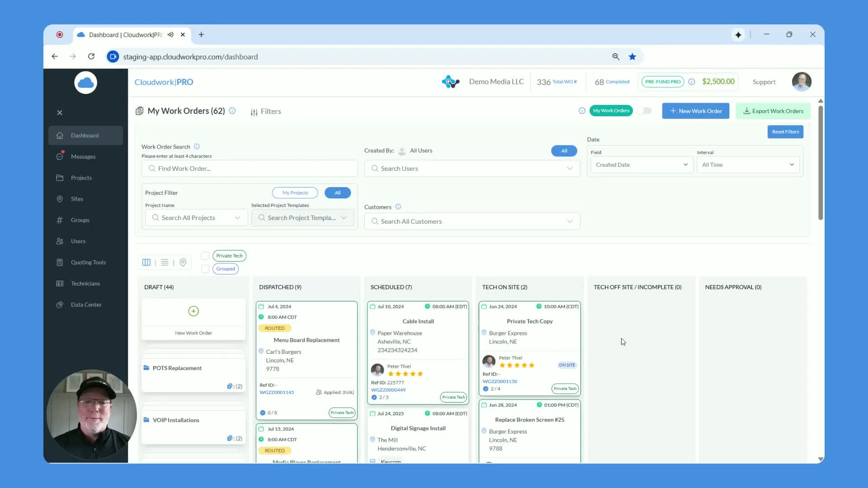868x488 pixels.
Task: Click the Replace Broken Screen #25 title
Action: point(530,420)
